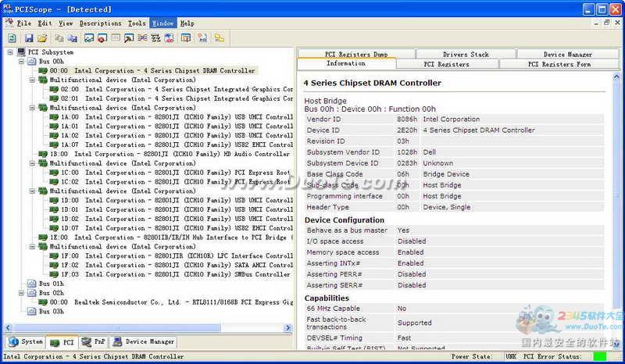Click the floppy disk save icon
Viewport: 625px width, 364px height.
pyautogui.click(x=29, y=37)
